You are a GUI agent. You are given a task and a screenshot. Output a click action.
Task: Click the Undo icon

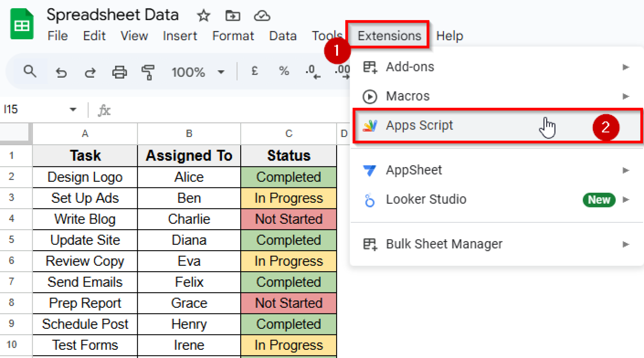[x=61, y=72]
